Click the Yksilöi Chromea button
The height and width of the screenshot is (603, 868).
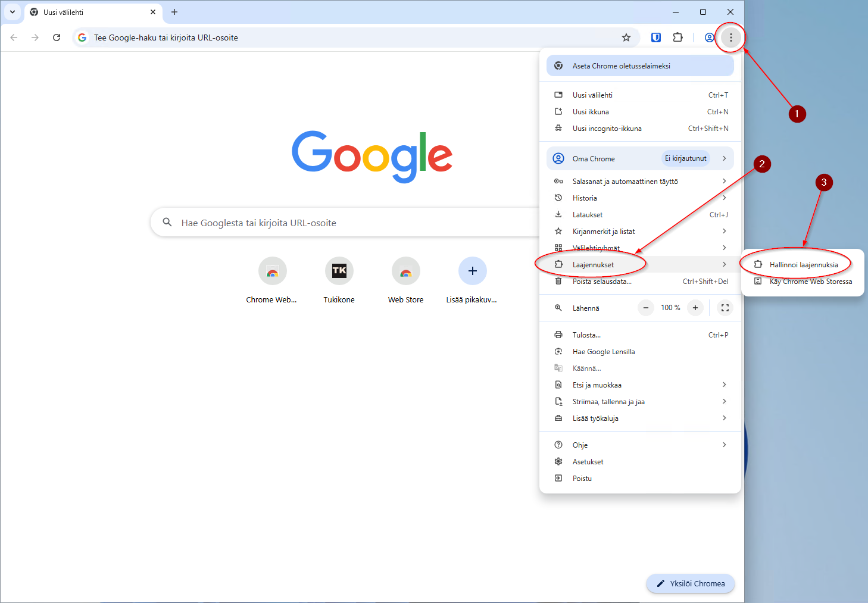pyautogui.click(x=691, y=583)
